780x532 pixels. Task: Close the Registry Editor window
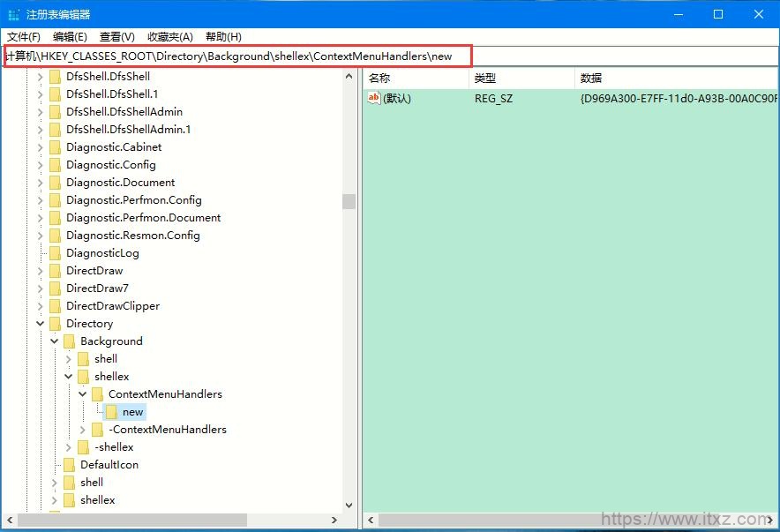click(x=759, y=14)
